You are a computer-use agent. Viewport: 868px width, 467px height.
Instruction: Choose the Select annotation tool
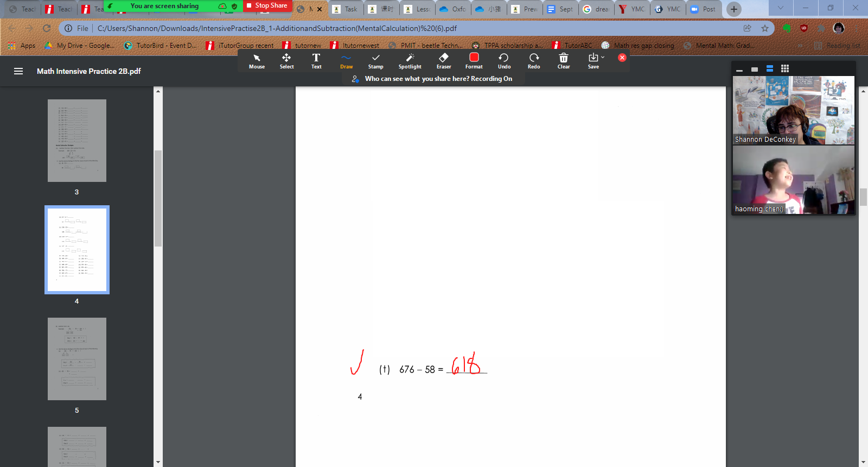click(x=286, y=61)
